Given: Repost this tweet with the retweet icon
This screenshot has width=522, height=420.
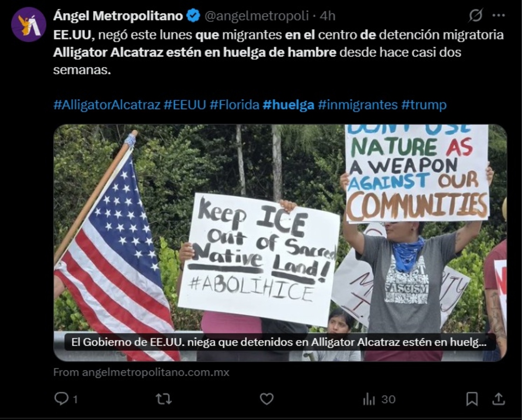Looking at the screenshot, I should tap(164, 399).
